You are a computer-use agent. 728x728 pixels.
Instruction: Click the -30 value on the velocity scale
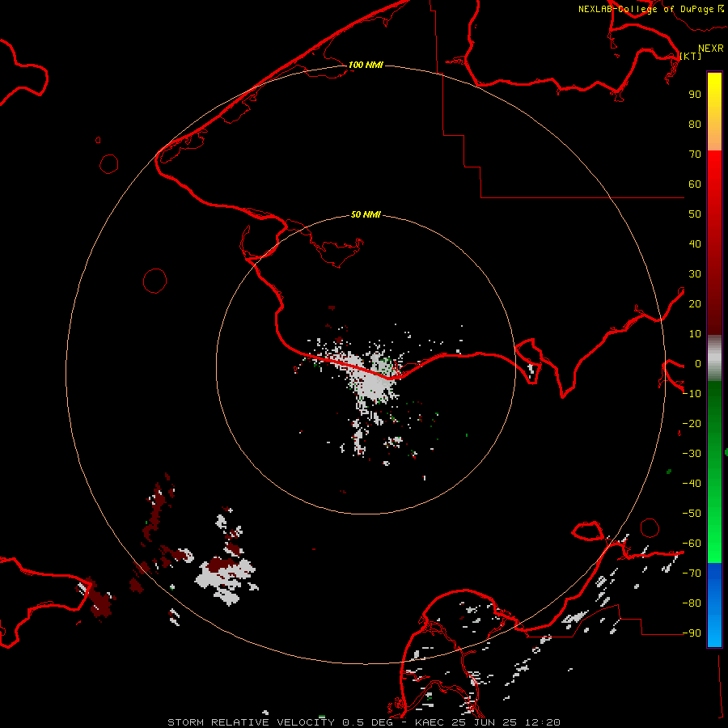[692, 454]
